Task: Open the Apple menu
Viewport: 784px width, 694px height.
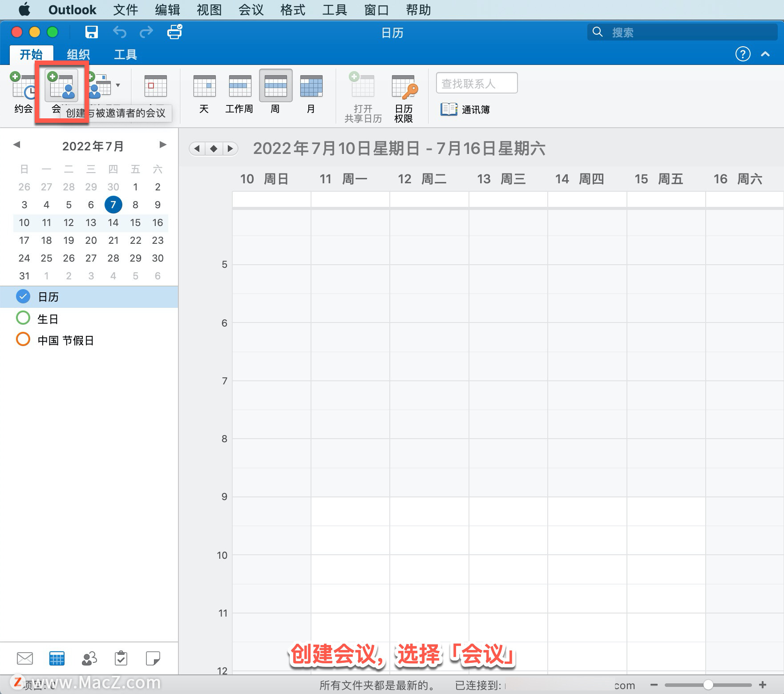Action: [x=24, y=9]
